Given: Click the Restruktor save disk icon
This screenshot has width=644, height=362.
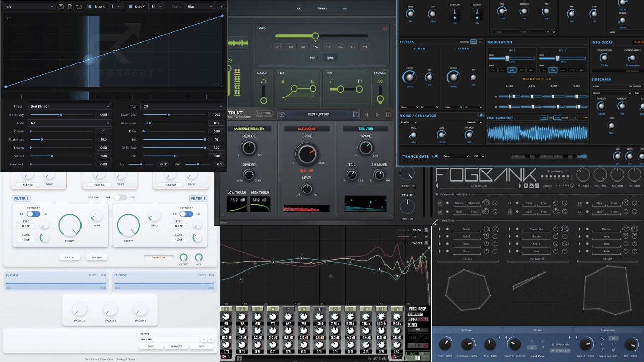Looking at the screenshot, I should pyautogui.click(x=356, y=114).
